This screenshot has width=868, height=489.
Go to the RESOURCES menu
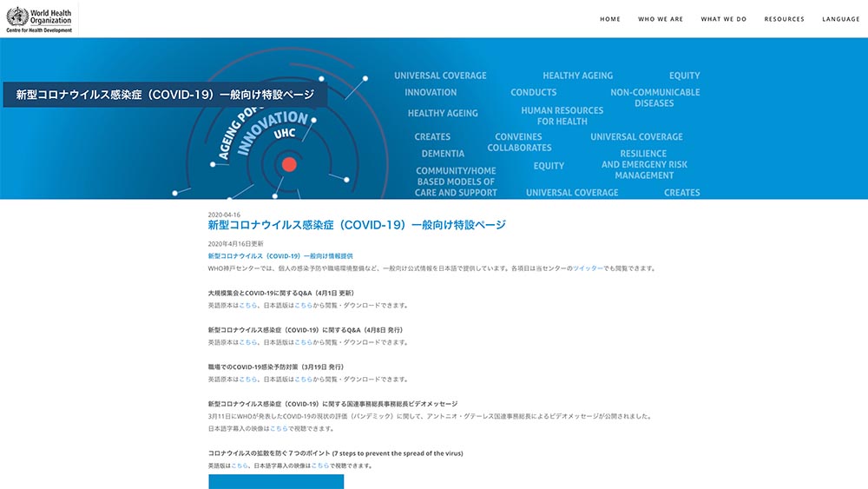[784, 19]
